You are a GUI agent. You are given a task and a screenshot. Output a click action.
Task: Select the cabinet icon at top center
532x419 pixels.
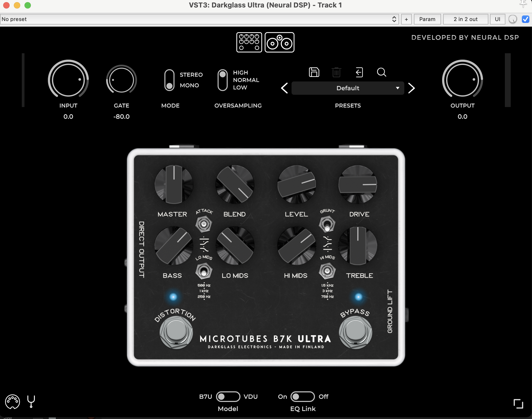pos(280,42)
